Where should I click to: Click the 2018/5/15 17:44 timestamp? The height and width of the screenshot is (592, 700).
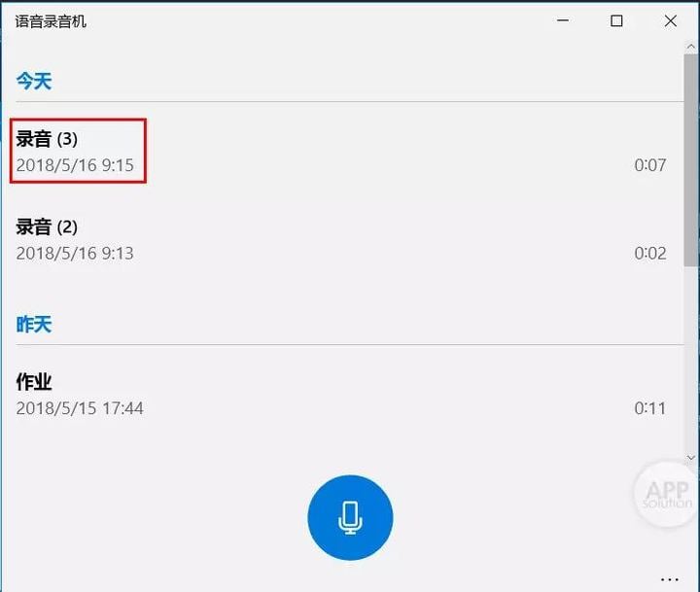(80, 408)
